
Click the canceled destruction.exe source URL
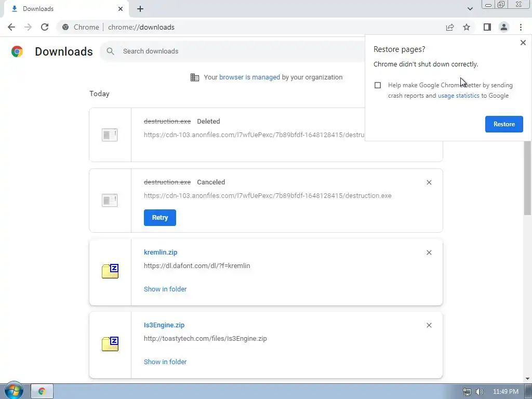point(268,196)
